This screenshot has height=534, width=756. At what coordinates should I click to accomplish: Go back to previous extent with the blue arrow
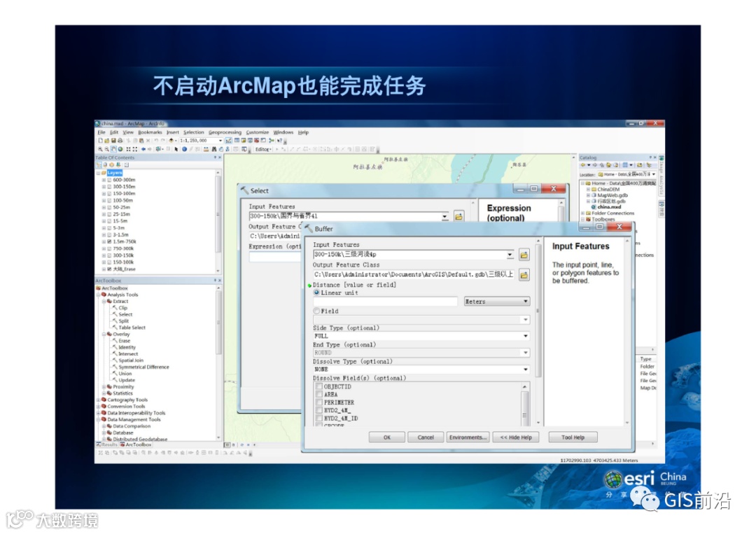coord(143,149)
